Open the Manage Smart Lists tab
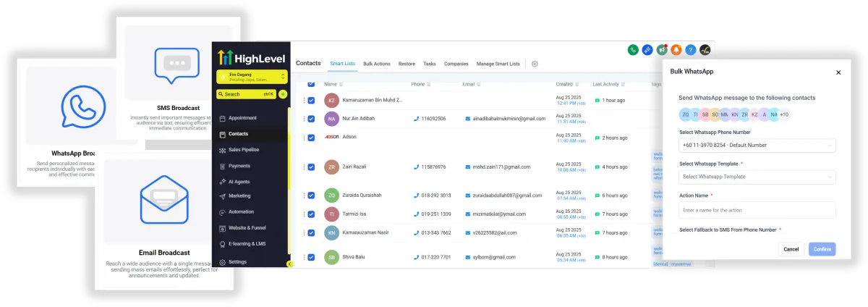Screen dimensions: 868x307 498,64
